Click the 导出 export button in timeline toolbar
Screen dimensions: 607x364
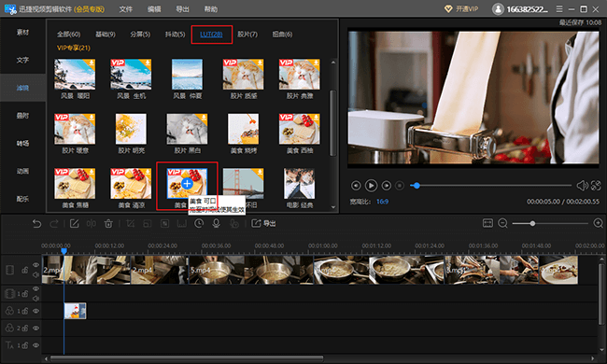click(263, 223)
